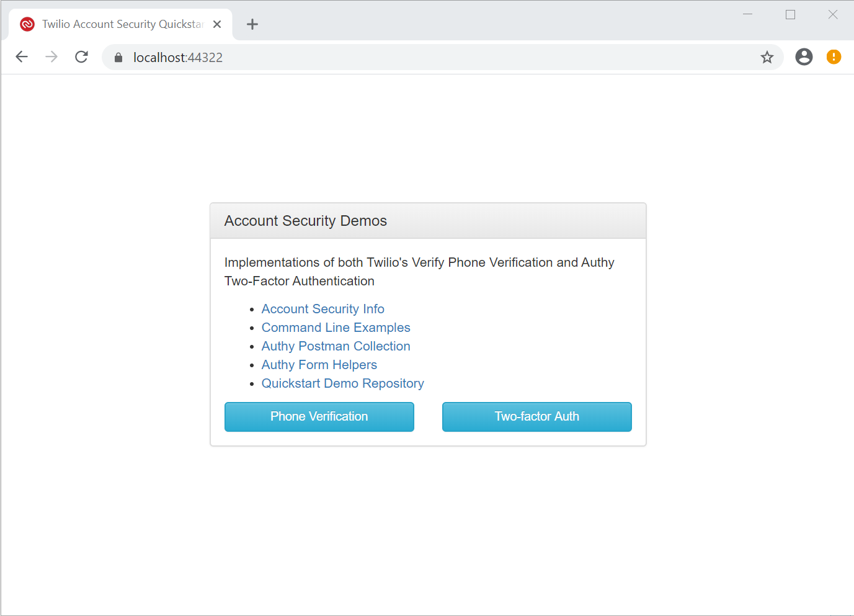Viewport: 854px width, 616px height.
Task: Minimize the browser window
Action: pyautogui.click(x=747, y=14)
